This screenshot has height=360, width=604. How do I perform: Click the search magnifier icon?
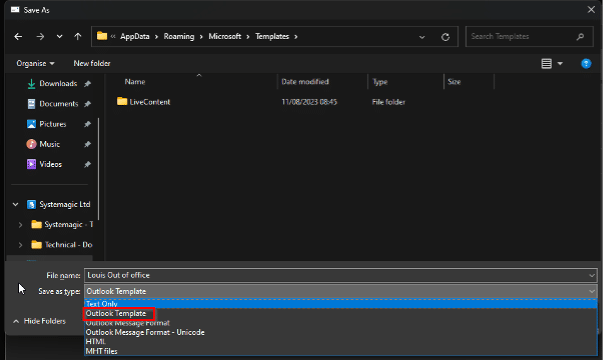[x=580, y=37]
